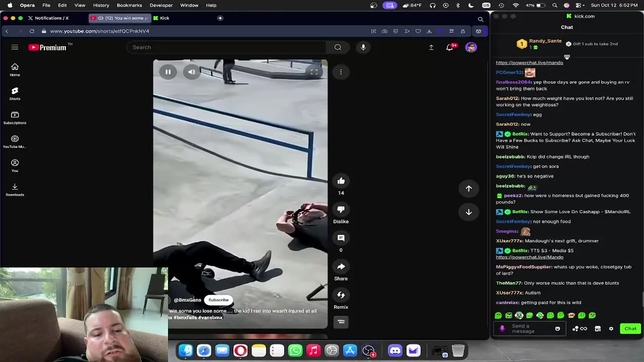Open Kick chat settings gear
This screenshot has width=644, height=362.
pyautogui.click(x=611, y=329)
